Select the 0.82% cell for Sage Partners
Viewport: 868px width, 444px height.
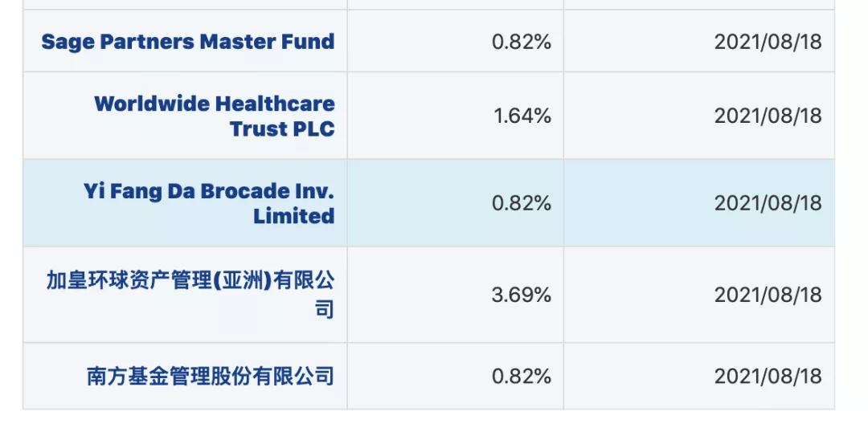pos(522,42)
